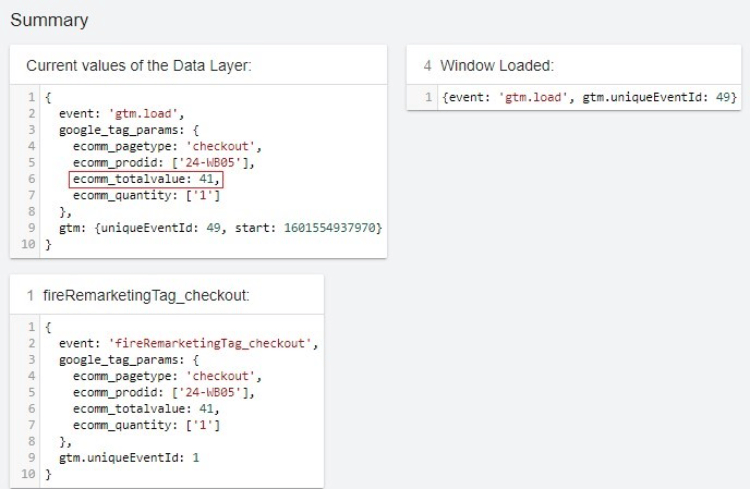Click the Summary heading
The image size is (750, 489).
pyautogui.click(x=49, y=20)
